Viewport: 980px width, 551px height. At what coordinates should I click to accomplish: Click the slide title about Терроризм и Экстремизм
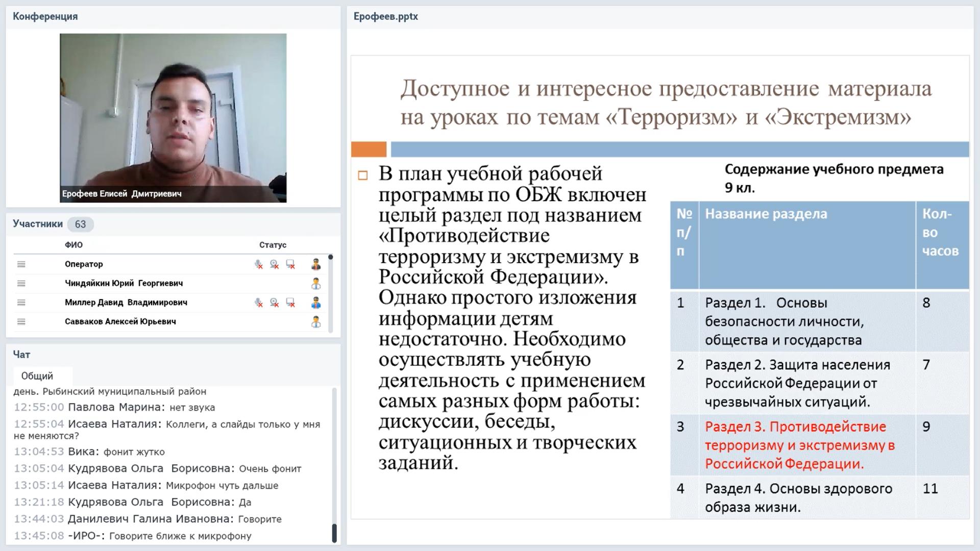[666, 103]
